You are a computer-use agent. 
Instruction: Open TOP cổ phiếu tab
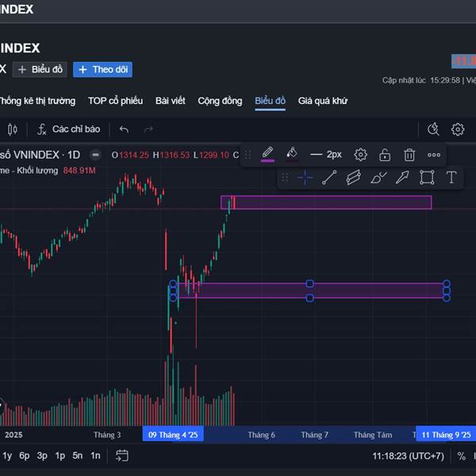pyautogui.click(x=115, y=101)
